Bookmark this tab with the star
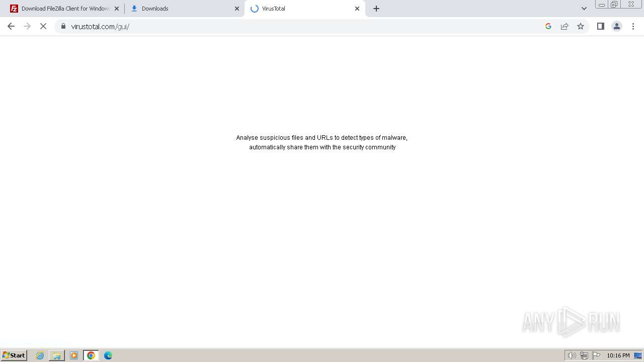The width and height of the screenshot is (644, 362). [x=581, y=26]
